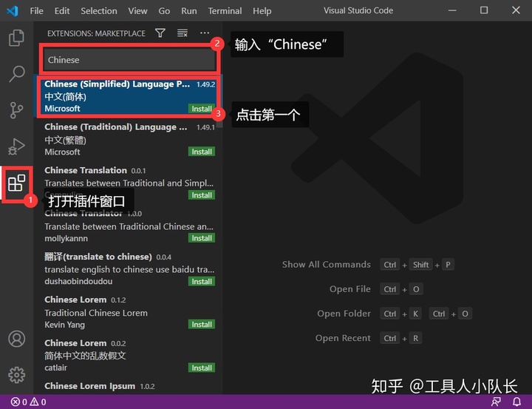Select Chinese Lorem 0.1.2 entry

pyautogui.click(x=129, y=312)
